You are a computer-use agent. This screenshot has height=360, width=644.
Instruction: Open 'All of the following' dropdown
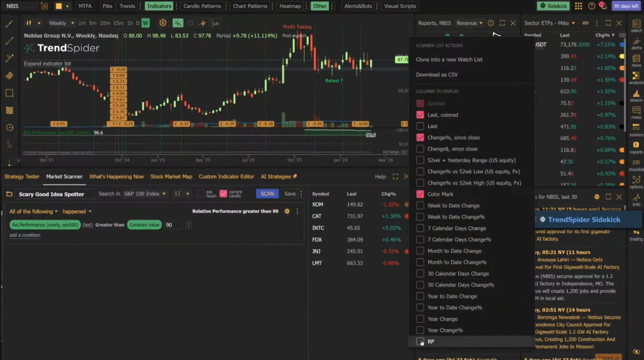pos(33,211)
